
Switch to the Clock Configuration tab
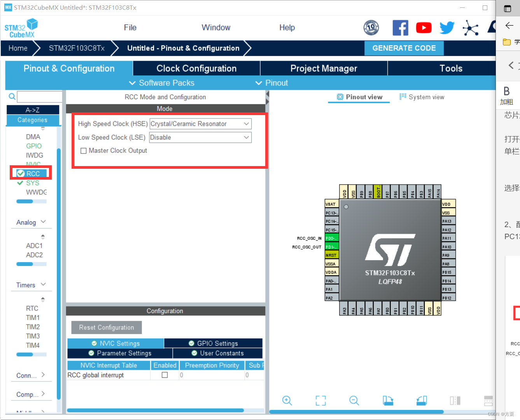pos(196,68)
